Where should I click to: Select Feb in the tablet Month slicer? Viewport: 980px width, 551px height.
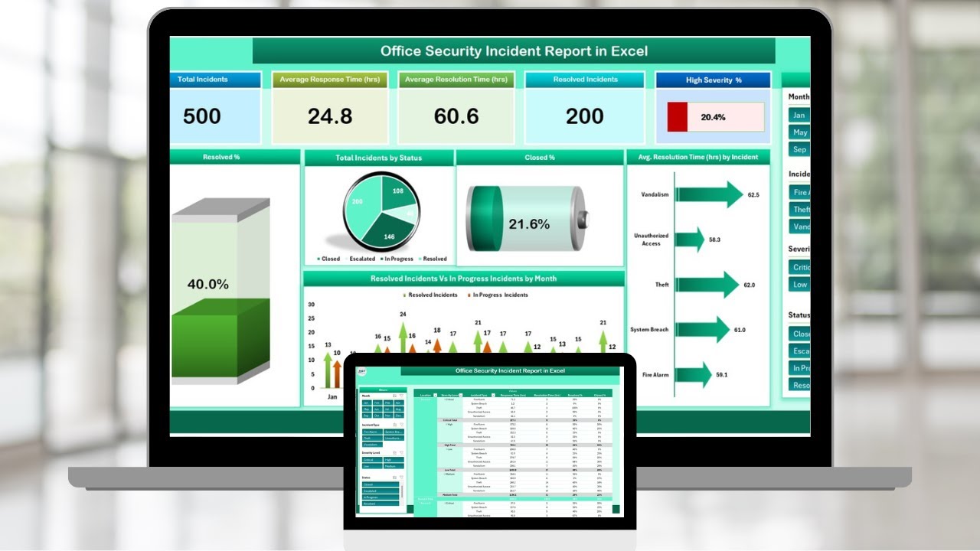(377, 403)
